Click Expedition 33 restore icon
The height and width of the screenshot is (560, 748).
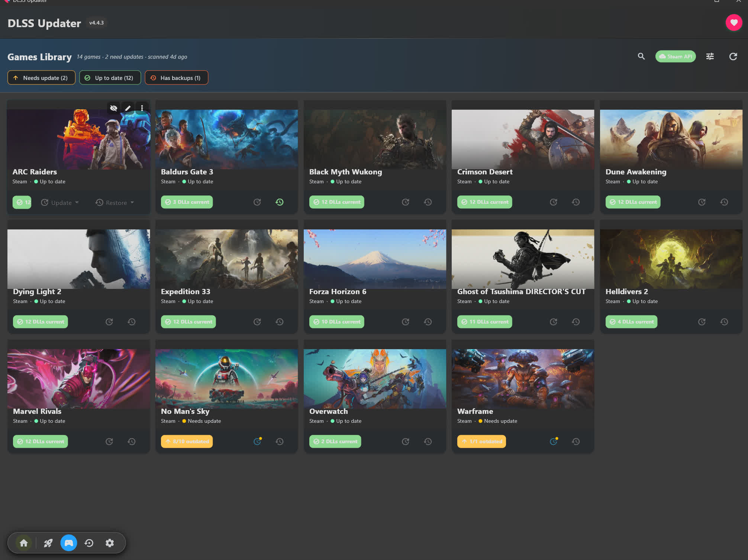[280, 322]
